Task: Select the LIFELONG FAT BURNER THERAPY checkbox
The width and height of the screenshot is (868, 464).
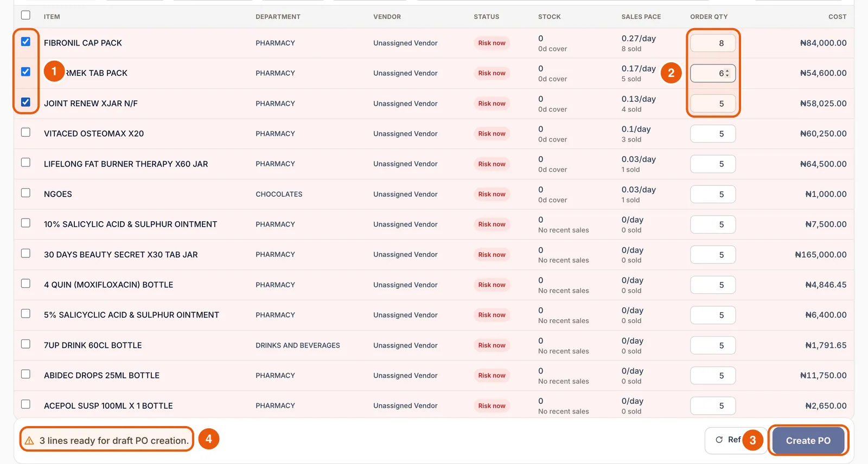Action: click(25, 163)
